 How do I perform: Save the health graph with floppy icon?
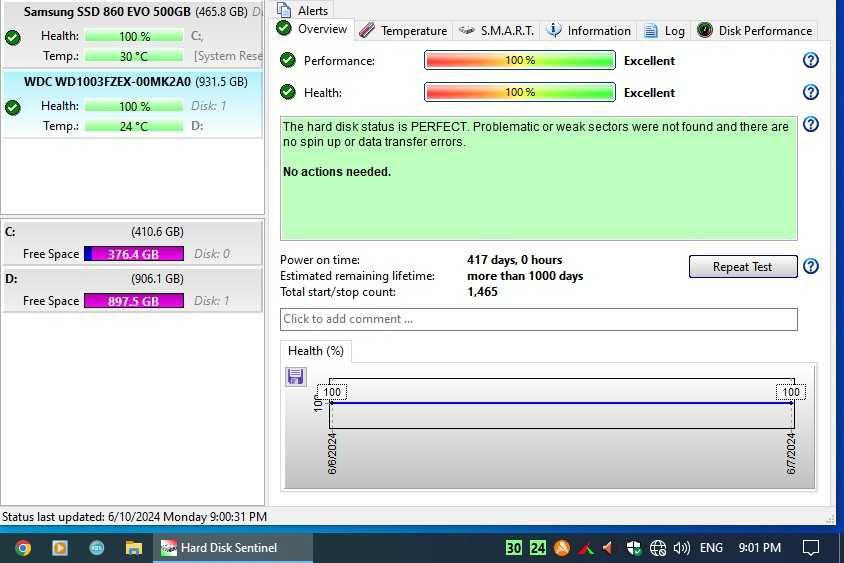295,376
